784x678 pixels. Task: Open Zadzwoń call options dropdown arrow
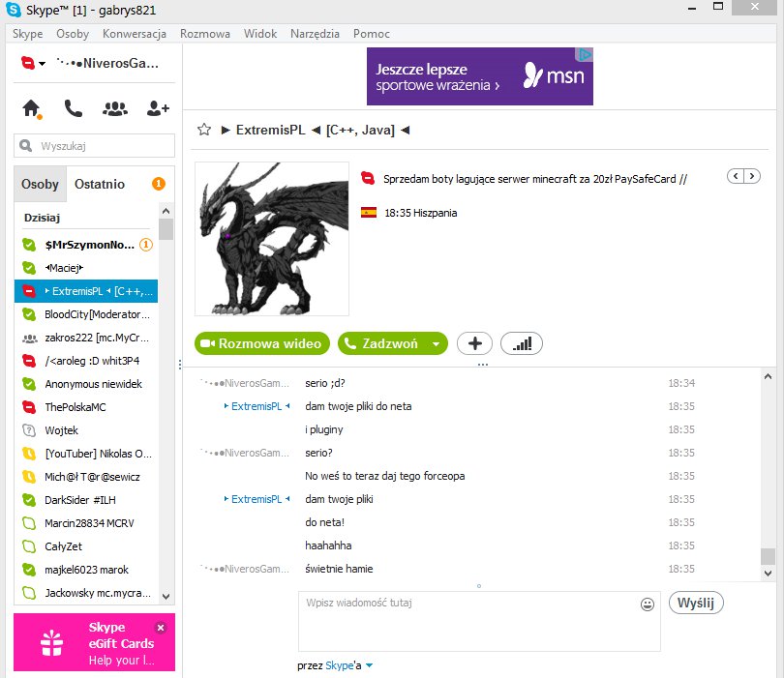coord(436,343)
